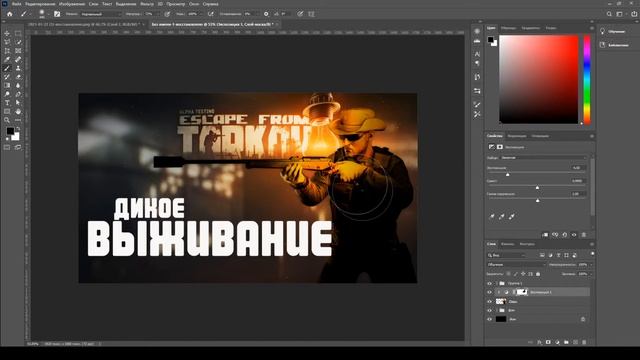Screen dimensions: 640x360
Task: Toggle lock all padlock in Layers panel
Action: tap(538, 274)
